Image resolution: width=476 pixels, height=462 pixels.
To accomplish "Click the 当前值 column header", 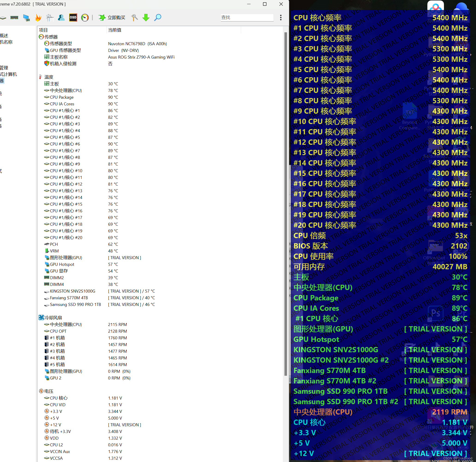I will [115, 30].
